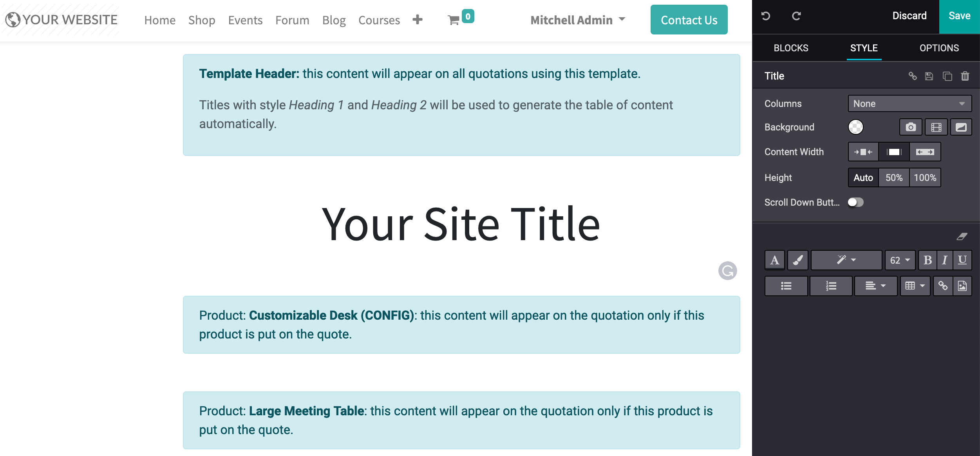The height and width of the screenshot is (456, 980).
Task: Click the background image camera icon
Action: (911, 127)
